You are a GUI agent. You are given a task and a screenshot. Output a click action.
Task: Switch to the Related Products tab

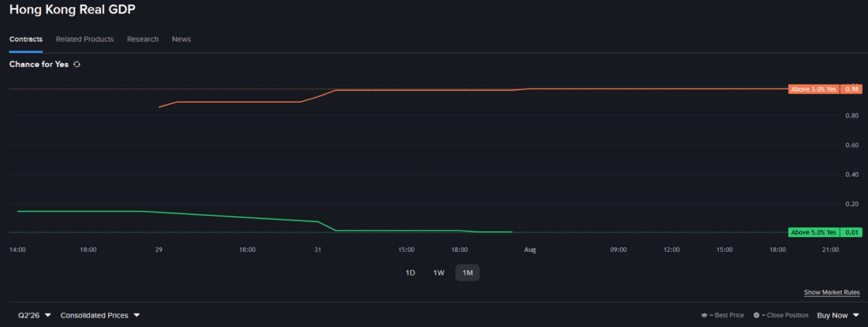click(x=84, y=39)
